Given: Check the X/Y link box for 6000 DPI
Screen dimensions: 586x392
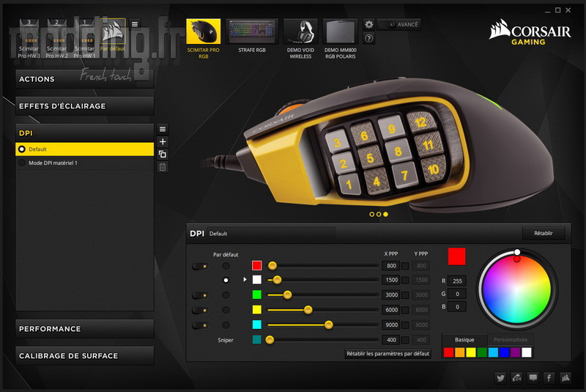Looking at the screenshot, I should [405, 310].
